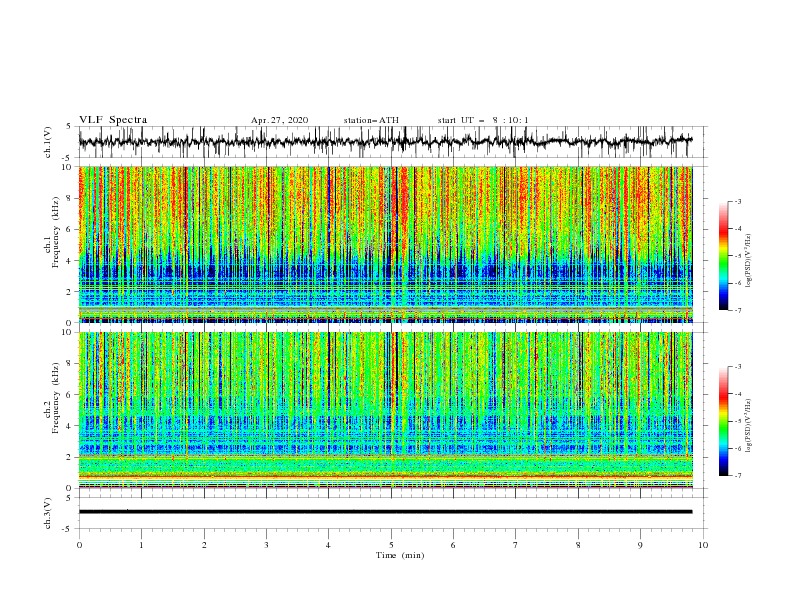792x612 pixels.
Task: Click the ch.1 colorbar 'log(PSD)(V²/Hz)' label
Action: click(749, 261)
